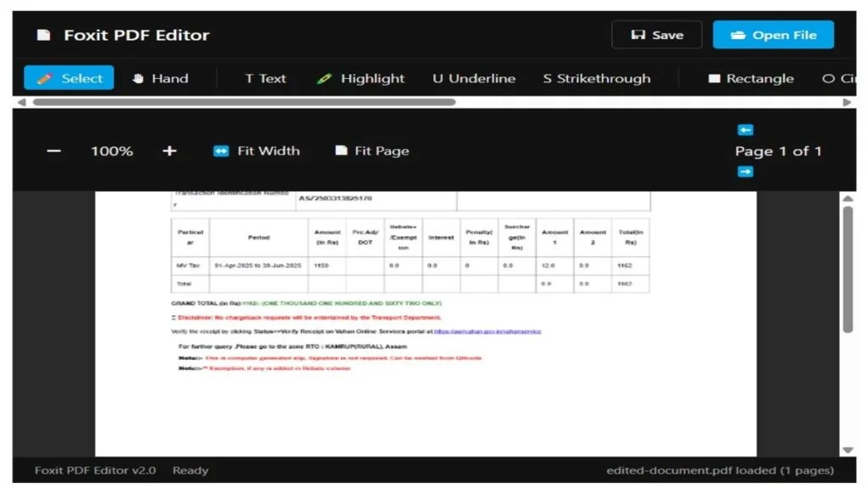Select the Strikethrough tool
868x488 pixels.
(x=597, y=78)
